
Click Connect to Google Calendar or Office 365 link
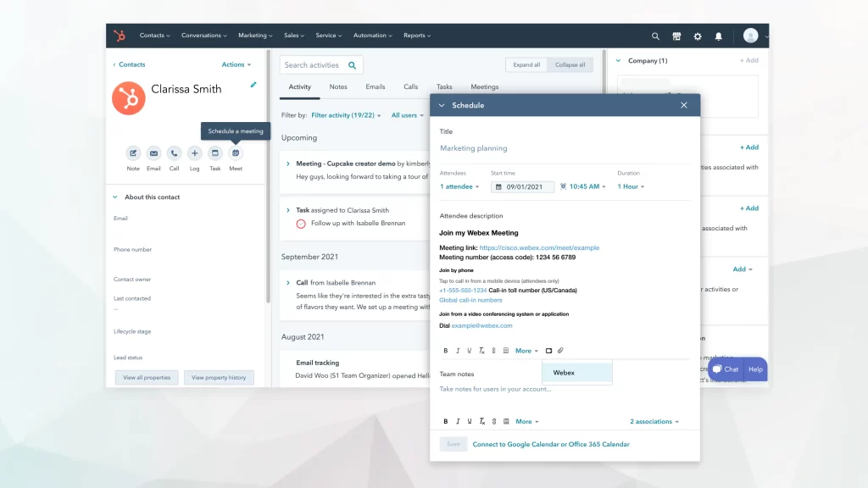pyautogui.click(x=551, y=444)
